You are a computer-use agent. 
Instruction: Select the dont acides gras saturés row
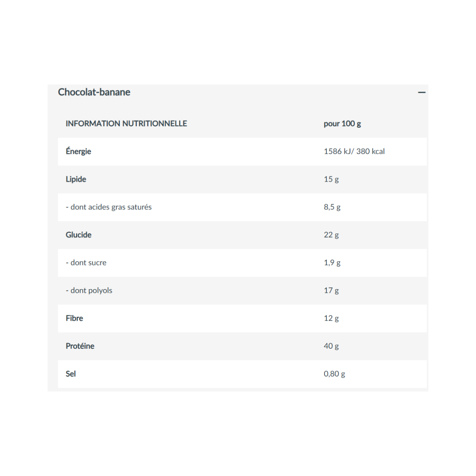click(242, 207)
